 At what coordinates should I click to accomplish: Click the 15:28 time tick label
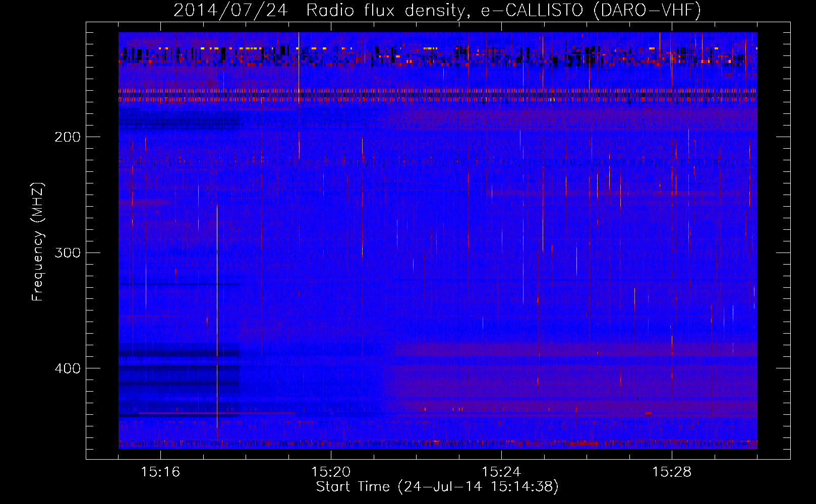tap(672, 472)
